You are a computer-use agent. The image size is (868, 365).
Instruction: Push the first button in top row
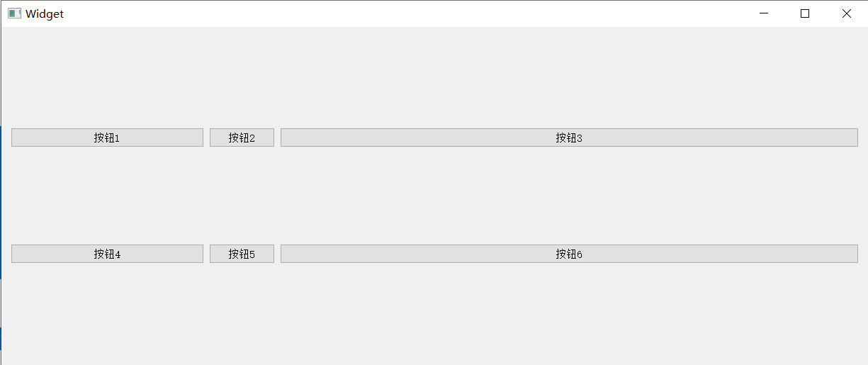107,137
